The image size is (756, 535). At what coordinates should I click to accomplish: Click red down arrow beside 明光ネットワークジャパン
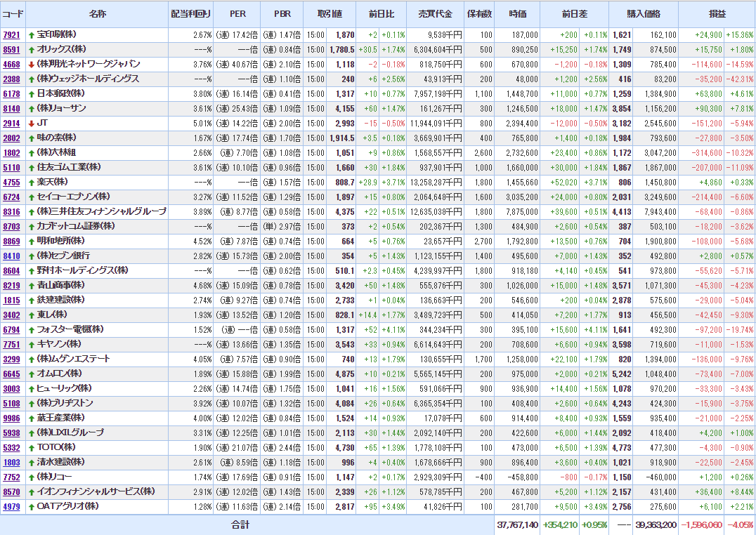32,65
